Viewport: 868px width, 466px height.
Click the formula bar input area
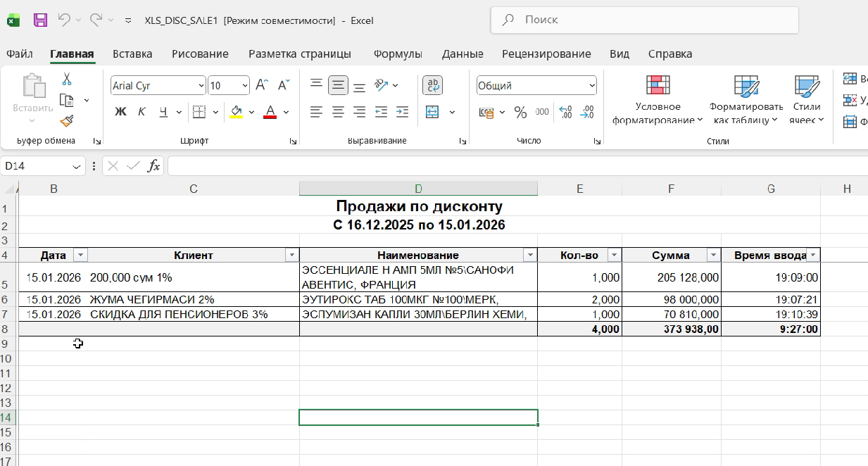517,166
